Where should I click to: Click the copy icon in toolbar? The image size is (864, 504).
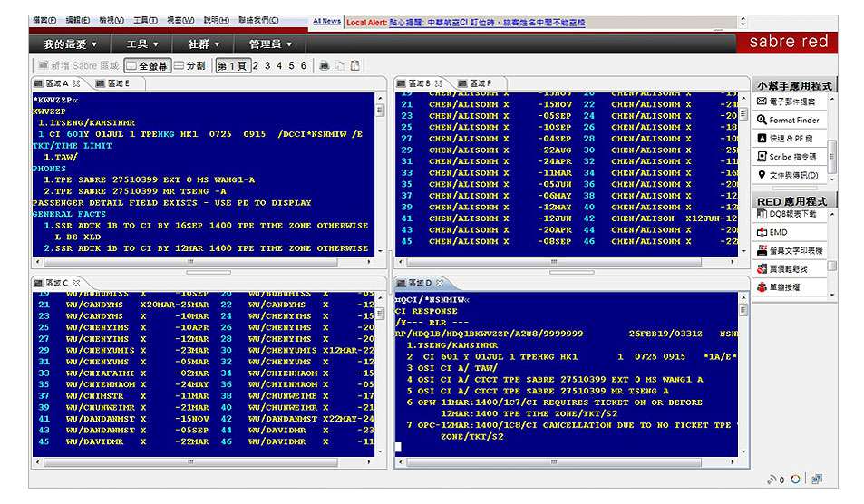pyautogui.click(x=340, y=65)
